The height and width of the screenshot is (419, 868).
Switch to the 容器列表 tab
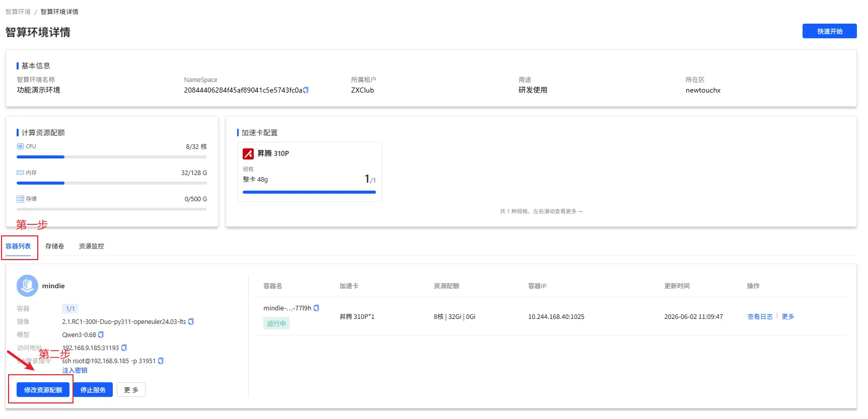18,246
